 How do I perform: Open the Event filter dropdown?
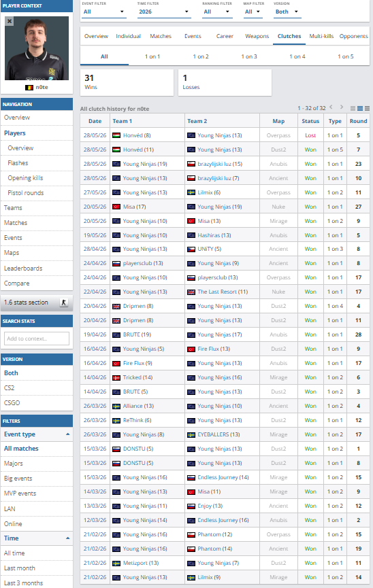pos(103,12)
